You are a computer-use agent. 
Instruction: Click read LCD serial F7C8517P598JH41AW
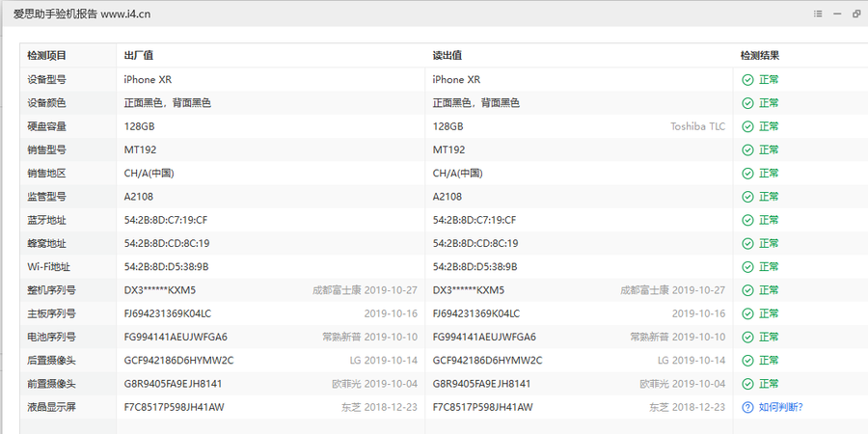coord(483,407)
